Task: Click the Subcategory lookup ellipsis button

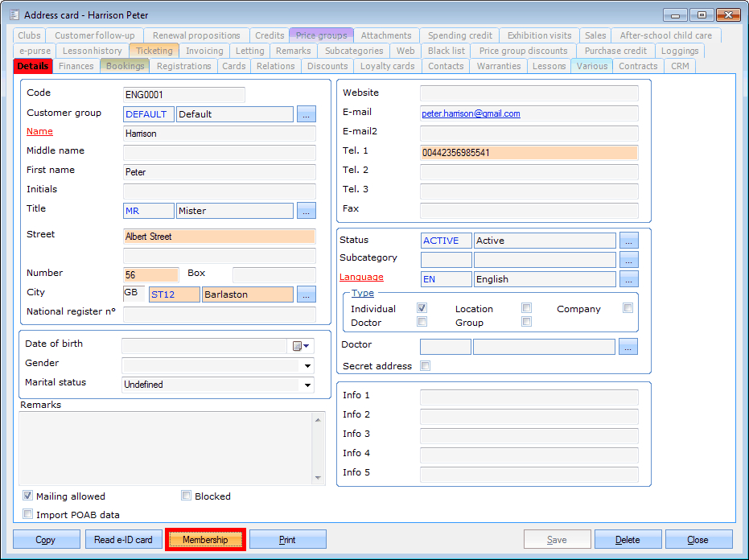Action: point(628,260)
